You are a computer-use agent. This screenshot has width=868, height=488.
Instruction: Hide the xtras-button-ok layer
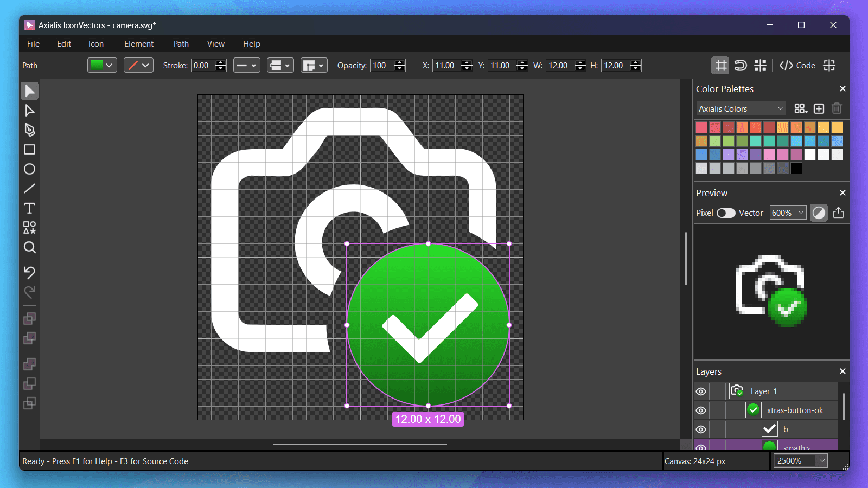701,410
